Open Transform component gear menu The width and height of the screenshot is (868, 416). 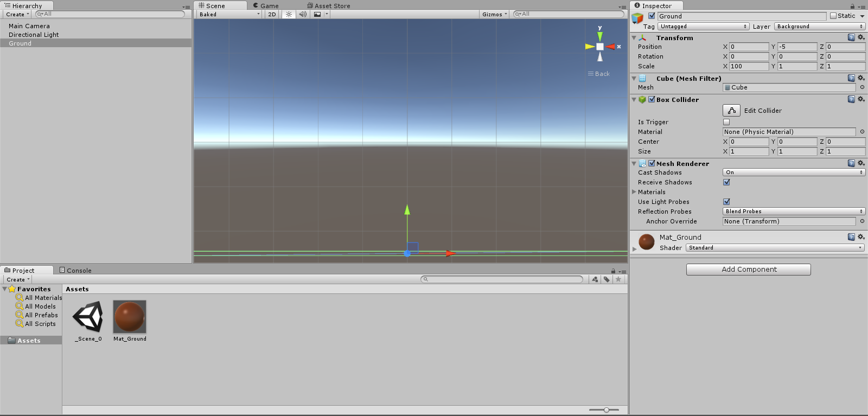click(861, 37)
